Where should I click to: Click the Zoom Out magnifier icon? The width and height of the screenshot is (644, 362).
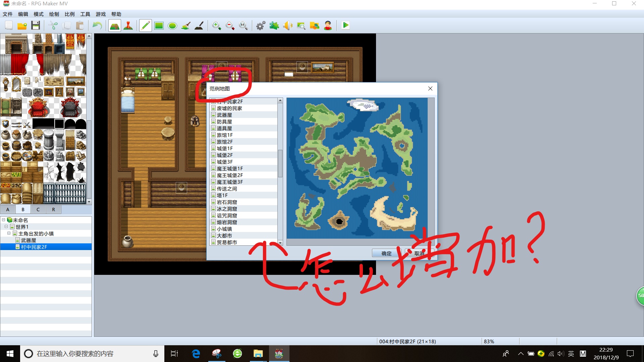[230, 25]
